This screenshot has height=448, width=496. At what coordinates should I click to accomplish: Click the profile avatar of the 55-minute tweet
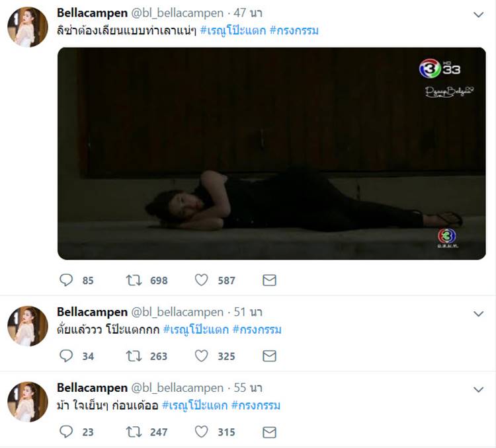click(27, 402)
